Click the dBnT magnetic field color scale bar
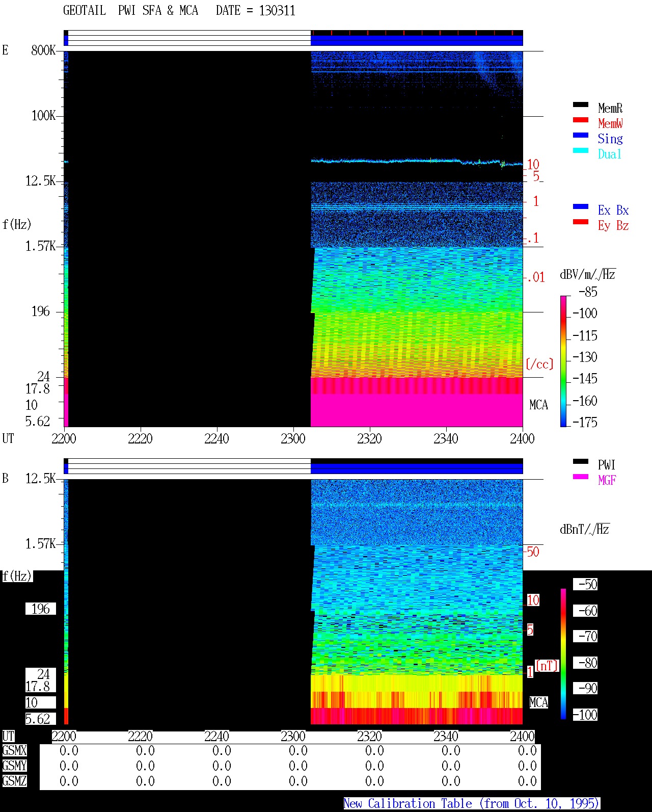The width and height of the screenshot is (652, 812). coord(563,654)
